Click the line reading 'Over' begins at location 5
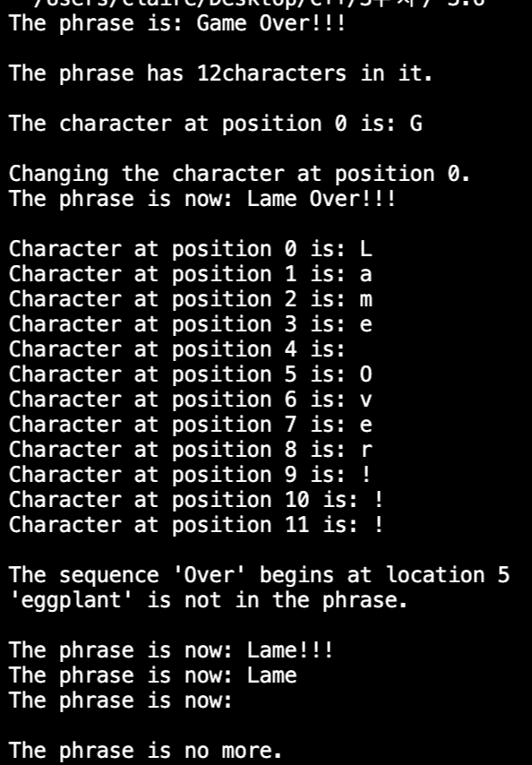The width and height of the screenshot is (532, 765). 259,575
